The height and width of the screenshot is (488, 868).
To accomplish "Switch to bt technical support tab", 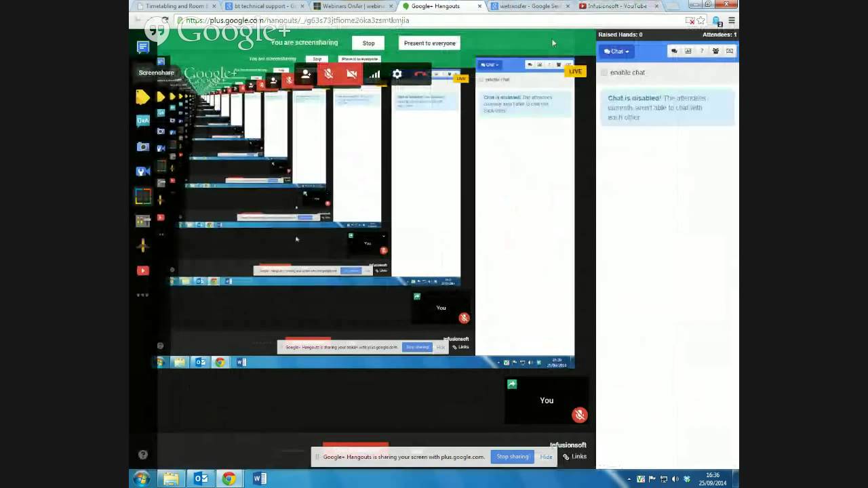I will 264,6.
